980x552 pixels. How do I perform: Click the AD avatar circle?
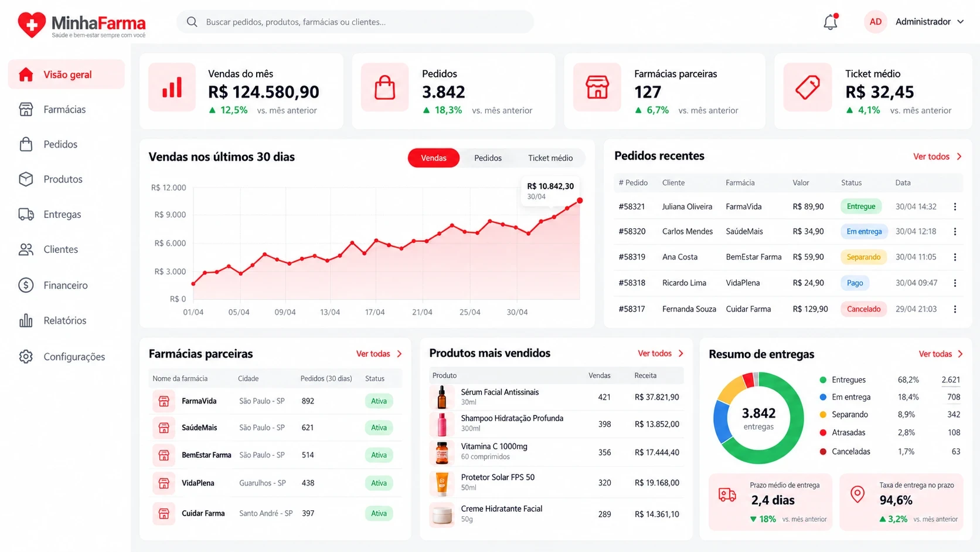pyautogui.click(x=875, y=22)
